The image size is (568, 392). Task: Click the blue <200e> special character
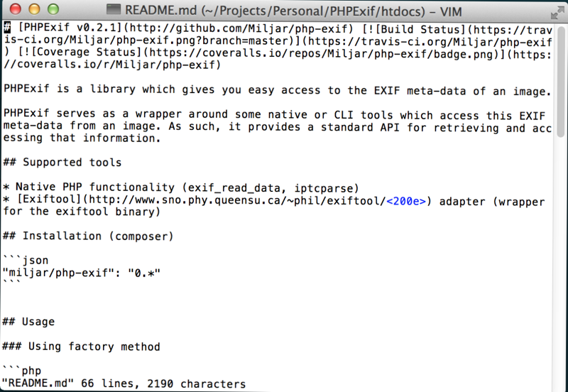406,200
